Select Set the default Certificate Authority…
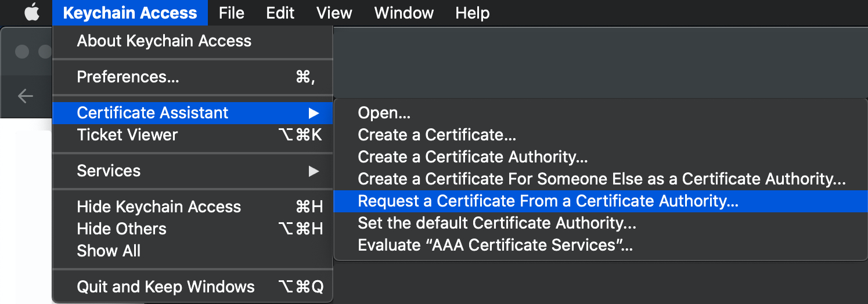 coord(601,223)
